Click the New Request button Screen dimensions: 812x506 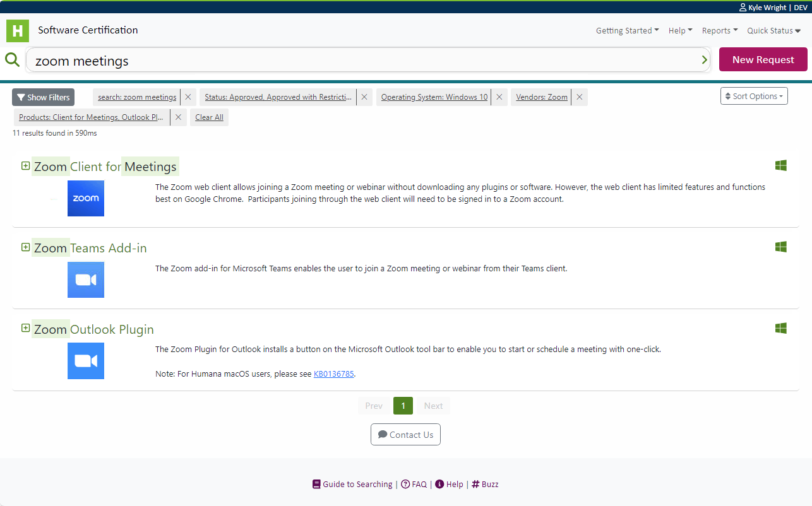click(763, 59)
